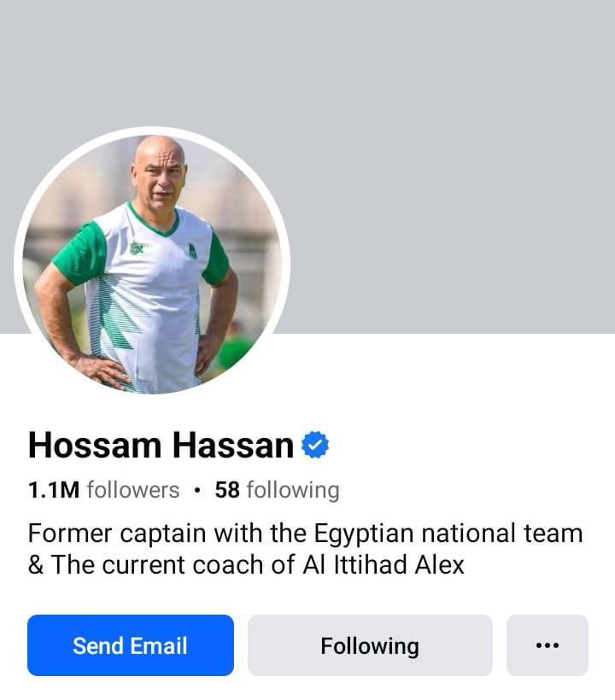Screen dimensions: 615x700
Task: Toggle the Following button to unfollow
Action: (x=370, y=645)
